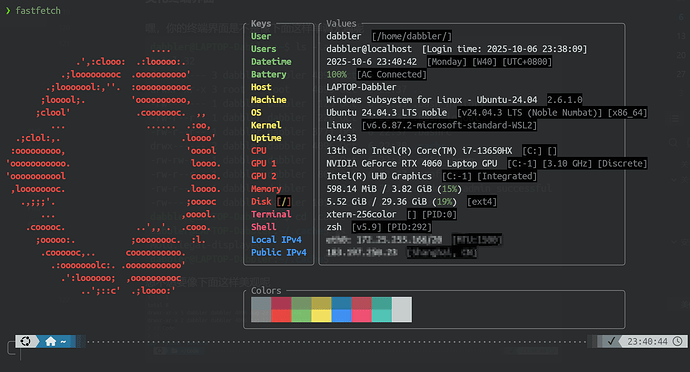Click the 'OS' key label
Viewport: 690px width, 372px height.
coord(256,113)
